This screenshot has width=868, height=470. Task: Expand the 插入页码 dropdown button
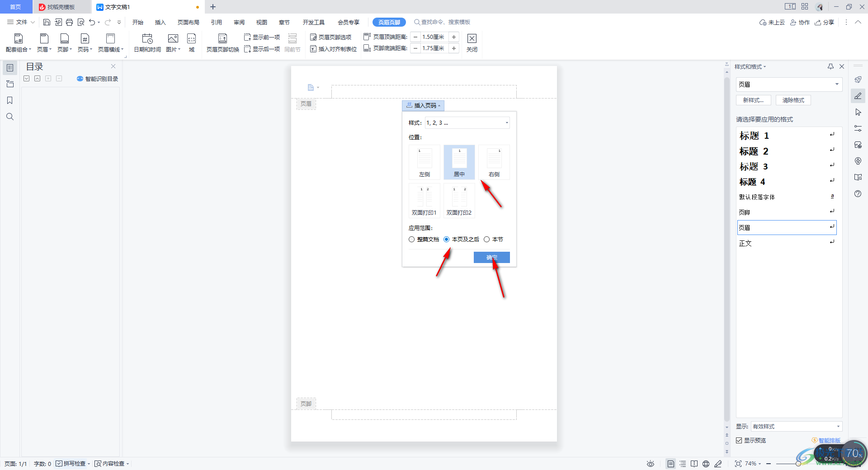pos(423,105)
